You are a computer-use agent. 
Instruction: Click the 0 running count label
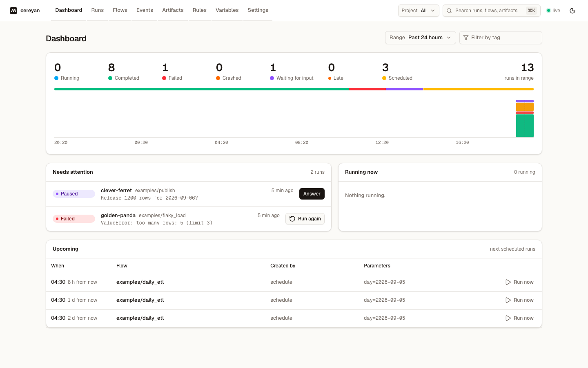tap(524, 172)
